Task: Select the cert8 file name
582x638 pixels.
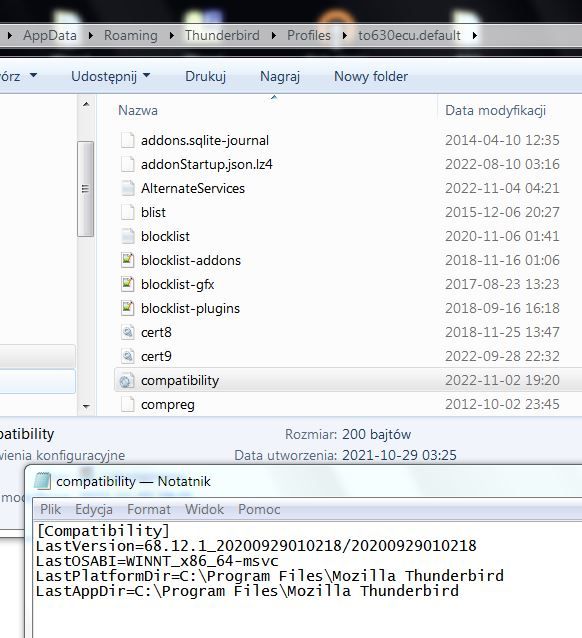Action: tap(156, 332)
